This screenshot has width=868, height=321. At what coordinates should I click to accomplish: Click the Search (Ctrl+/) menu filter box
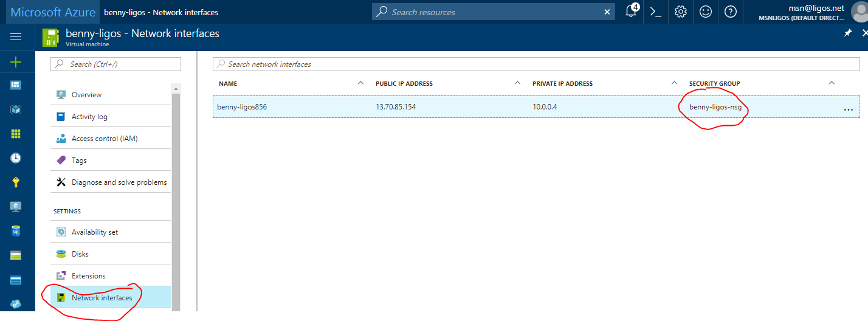coord(115,64)
